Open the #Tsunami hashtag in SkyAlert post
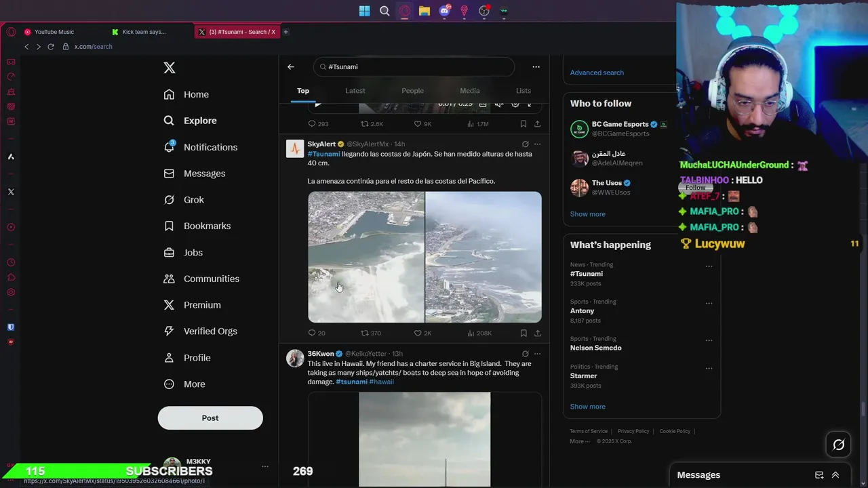The image size is (868, 488). pos(323,154)
